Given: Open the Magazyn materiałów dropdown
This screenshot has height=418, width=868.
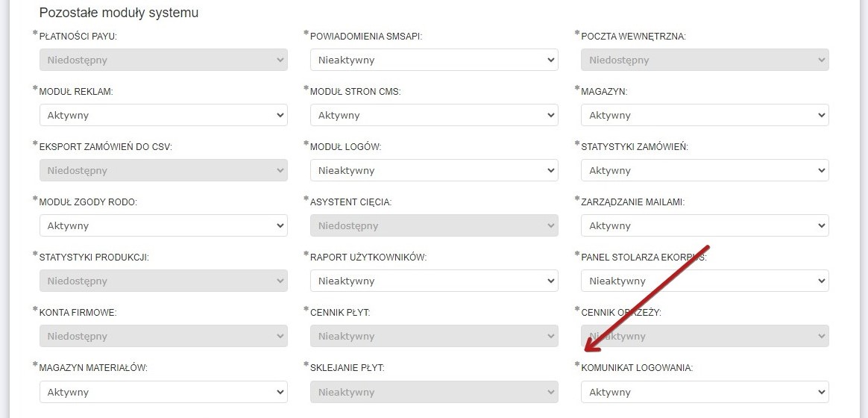Looking at the screenshot, I should coord(163,392).
